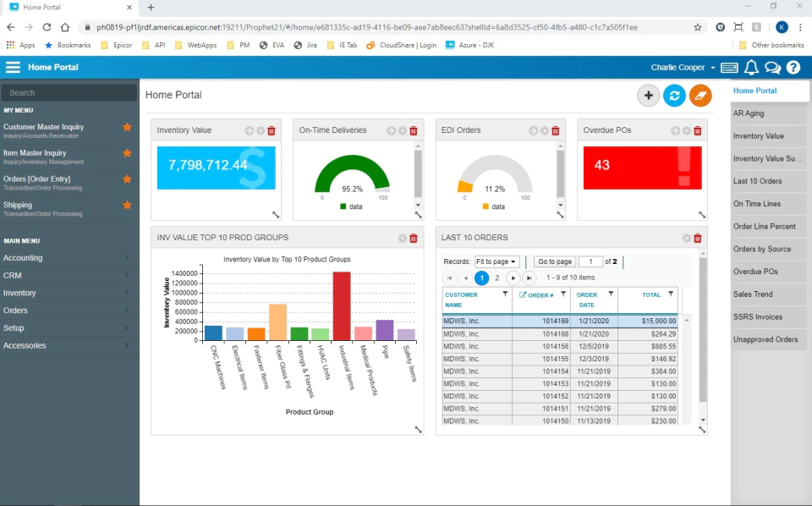Click the on-screen keyboard icon in header
The width and height of the screenshot is (812, 506).
click(x=729, y=68)
